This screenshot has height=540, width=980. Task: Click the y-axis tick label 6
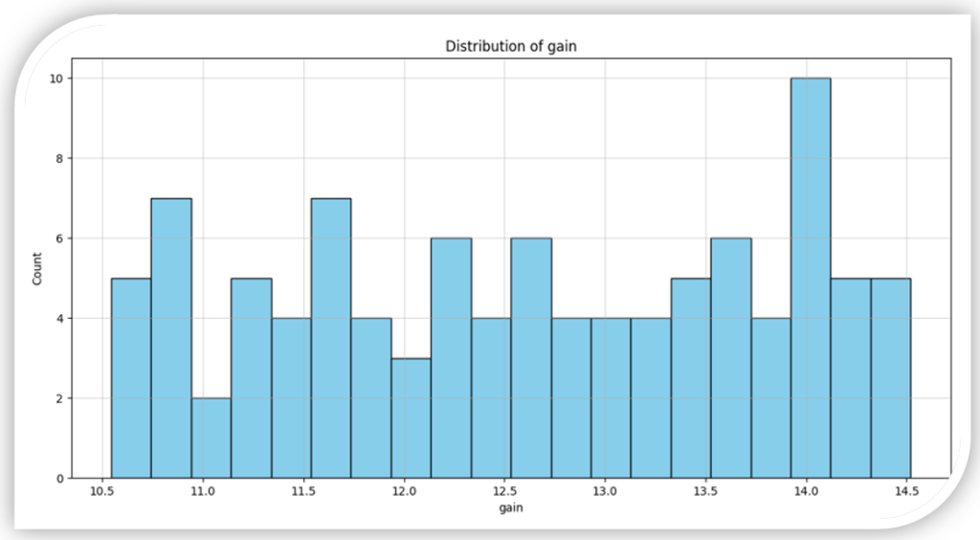[x=60, y=238]
